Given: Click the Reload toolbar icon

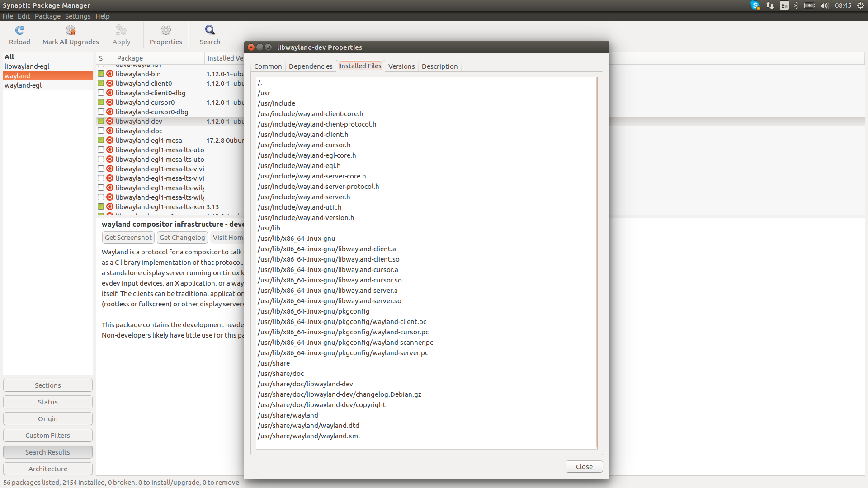Looking at the screenshot, I should pyautogui.click(x=19, y=30).
